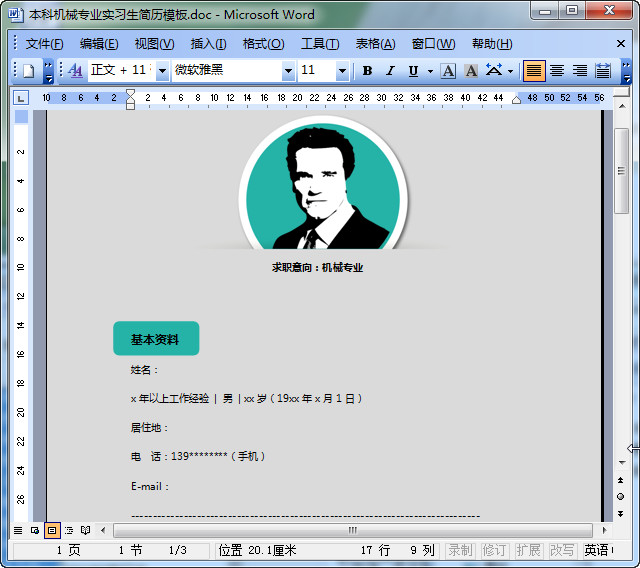Toggle Italic formatting

(x=390, y=71)
